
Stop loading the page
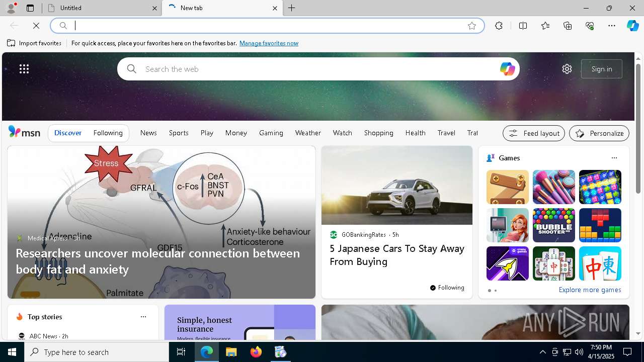coord(36,26)
